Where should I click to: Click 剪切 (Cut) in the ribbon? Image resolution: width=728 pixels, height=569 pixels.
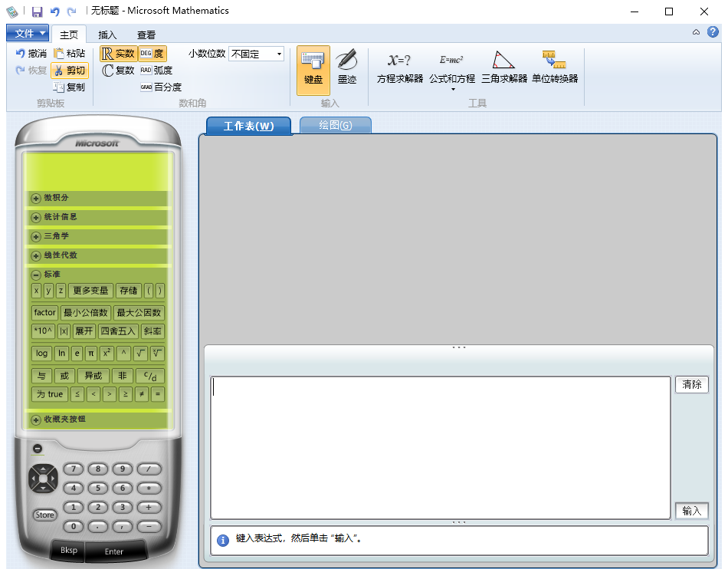(70, 70)
